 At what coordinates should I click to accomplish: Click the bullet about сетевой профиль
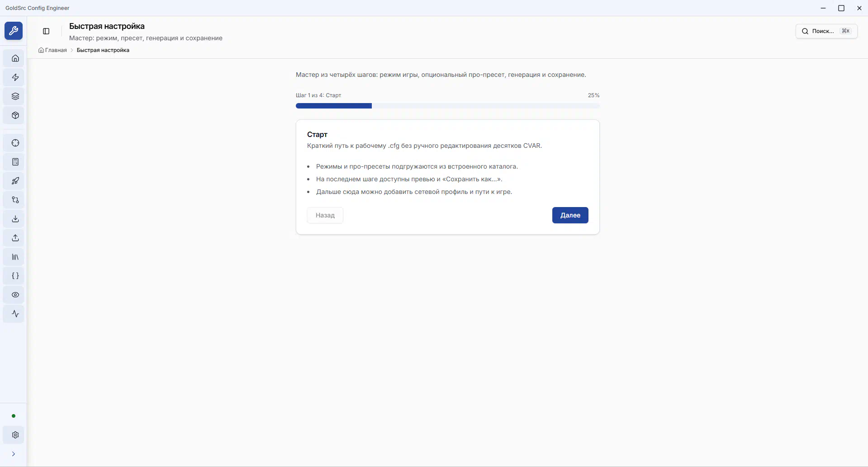[414, 192]
